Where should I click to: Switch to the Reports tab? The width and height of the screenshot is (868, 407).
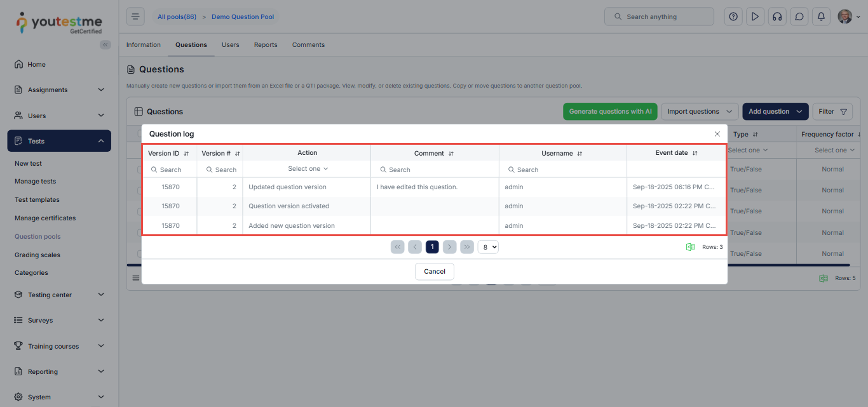266,45
